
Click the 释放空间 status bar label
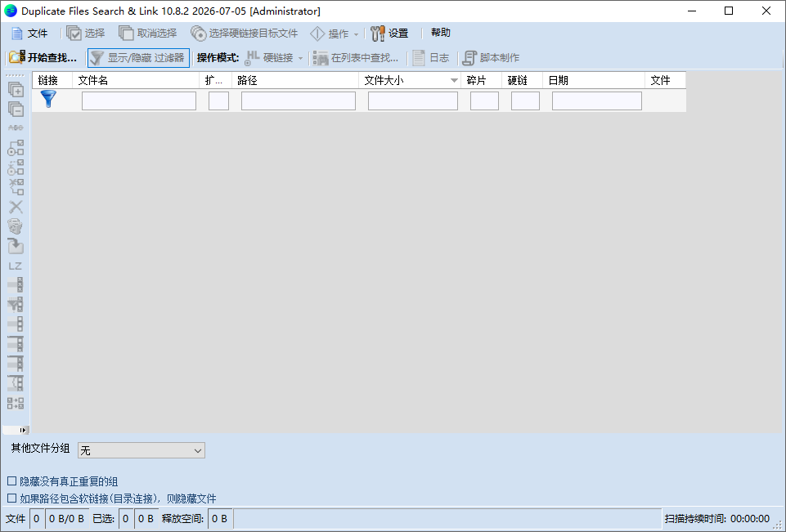(x=182, y=518)
